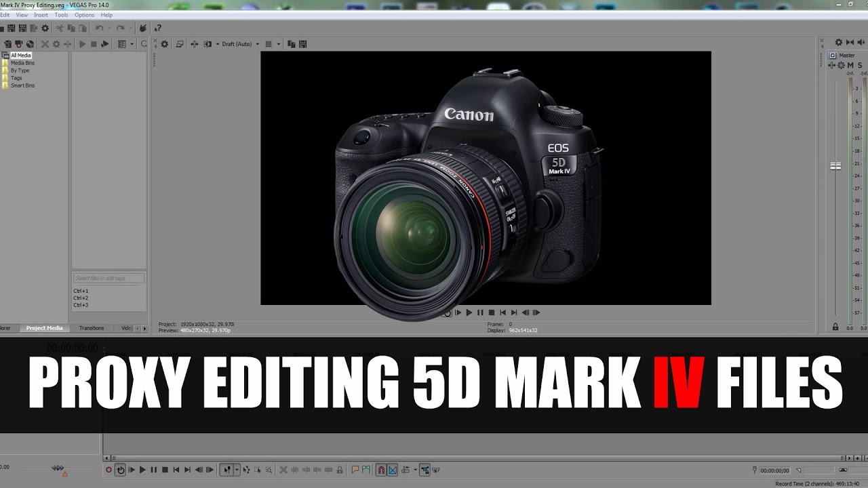Open the View menu
Viewport: 868px width, 488px height.
point(22,15)
